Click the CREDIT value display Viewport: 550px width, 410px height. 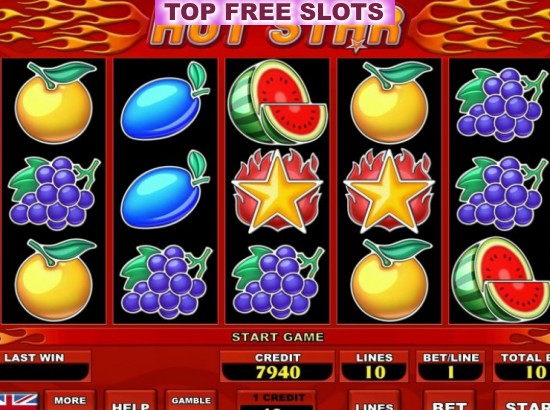point(277,372)
